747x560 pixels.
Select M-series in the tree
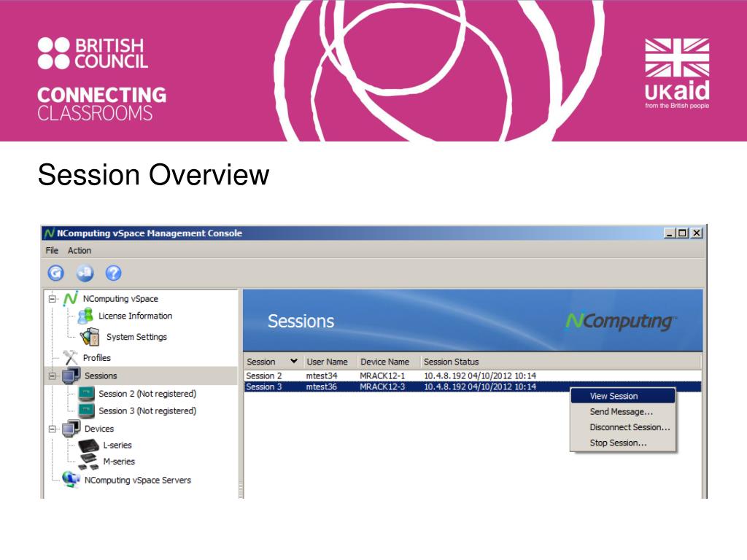(119, 462)
